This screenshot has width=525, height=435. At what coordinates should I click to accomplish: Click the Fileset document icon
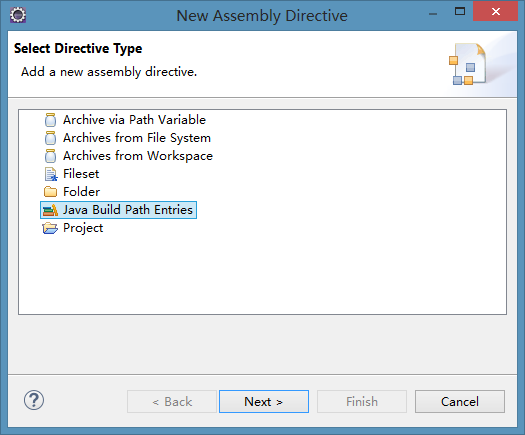(x=51, y=174)
